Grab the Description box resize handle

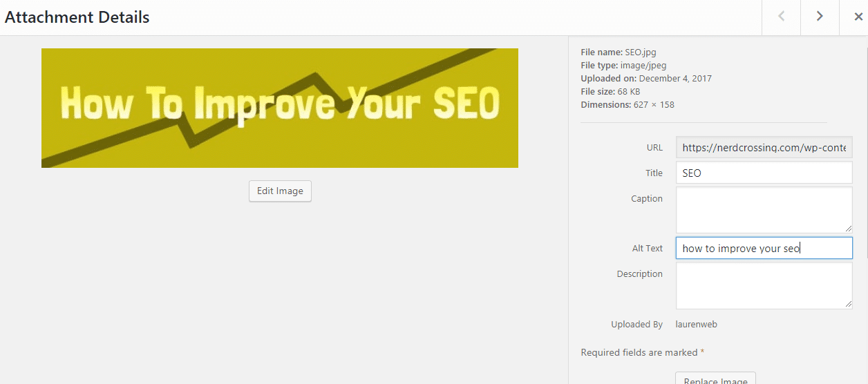[848, 304]
